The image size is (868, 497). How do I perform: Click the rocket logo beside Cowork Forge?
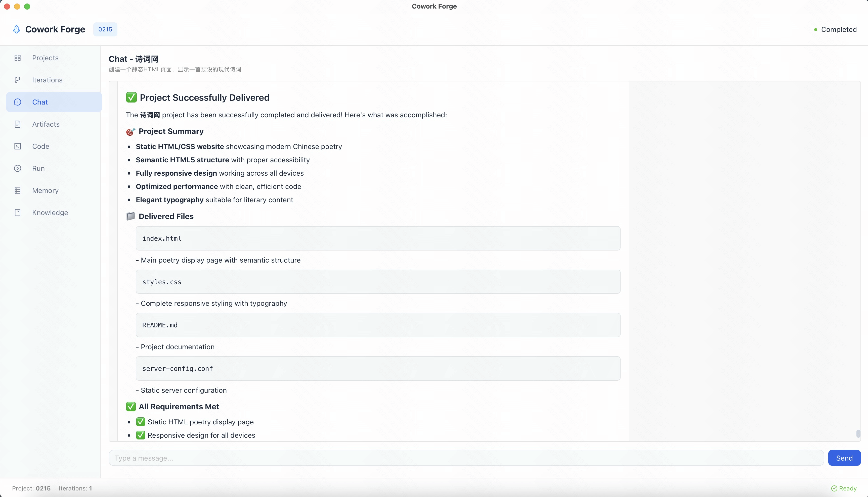16,29
